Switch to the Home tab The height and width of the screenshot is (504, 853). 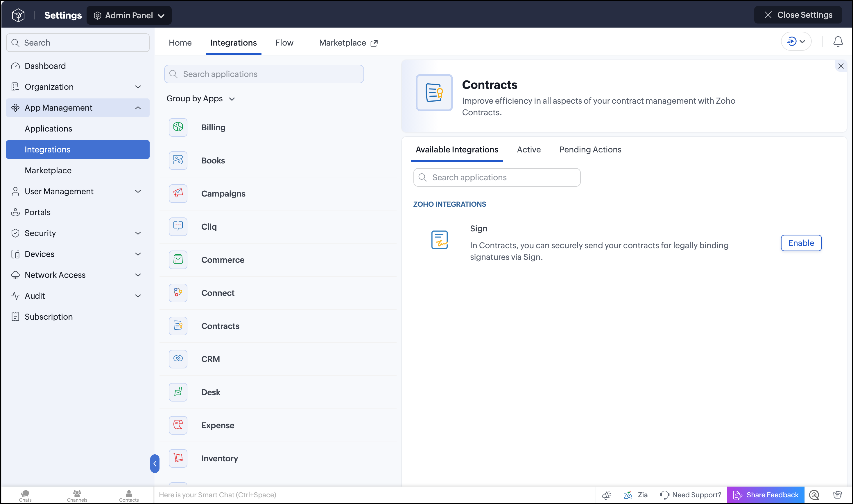pos(180,42)
